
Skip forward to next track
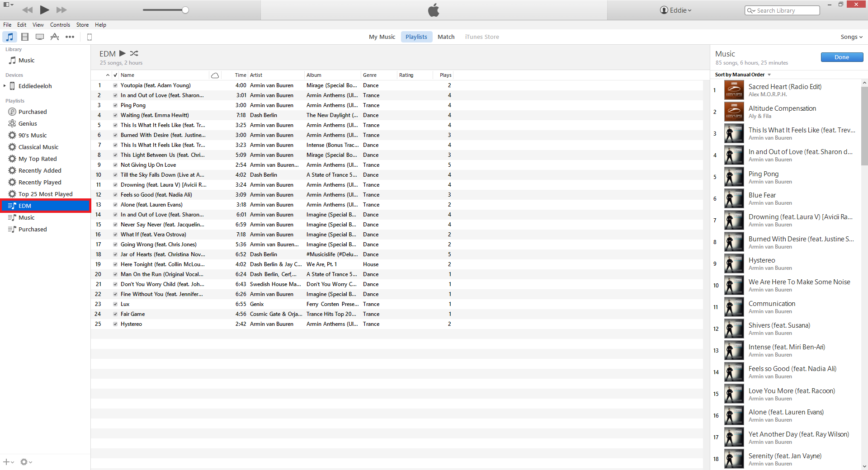pyautogui.click(x=61, y=10)
